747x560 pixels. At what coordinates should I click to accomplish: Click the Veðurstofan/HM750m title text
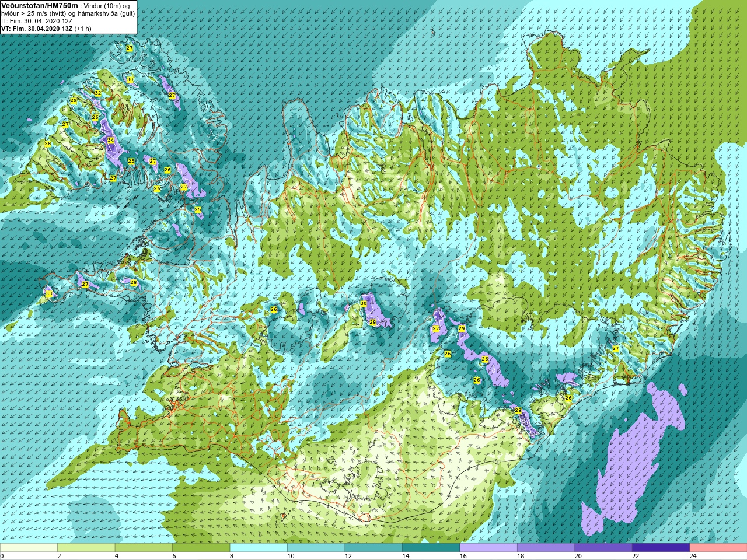tap(40, 5)
